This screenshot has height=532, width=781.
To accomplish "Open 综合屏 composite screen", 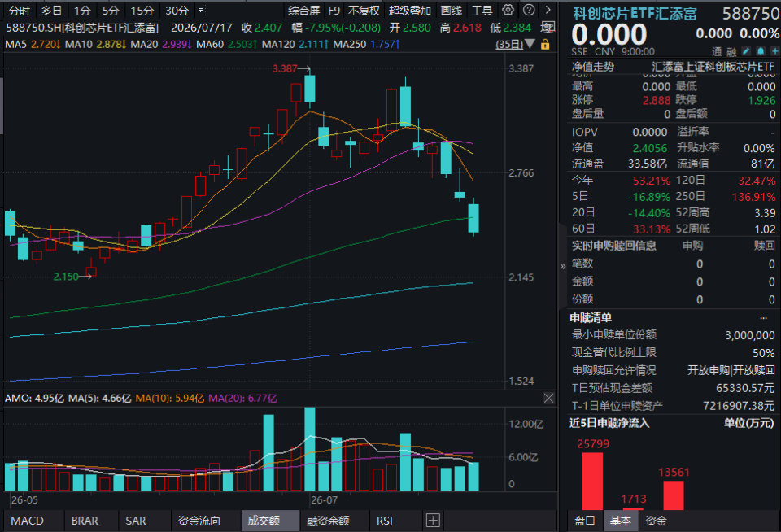I will pyautogui.click(x=303, y=11).
